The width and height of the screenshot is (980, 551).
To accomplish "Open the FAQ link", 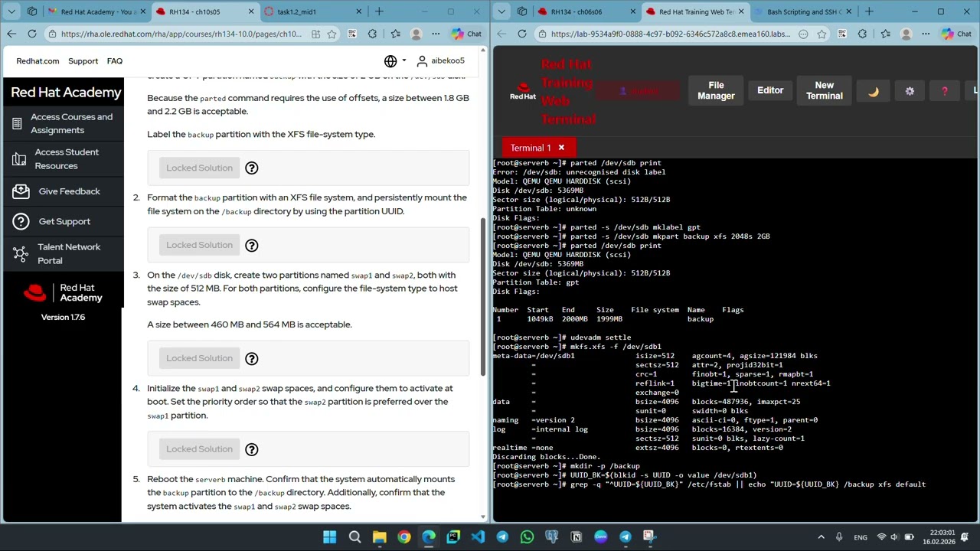I will [x=115, y=61].
